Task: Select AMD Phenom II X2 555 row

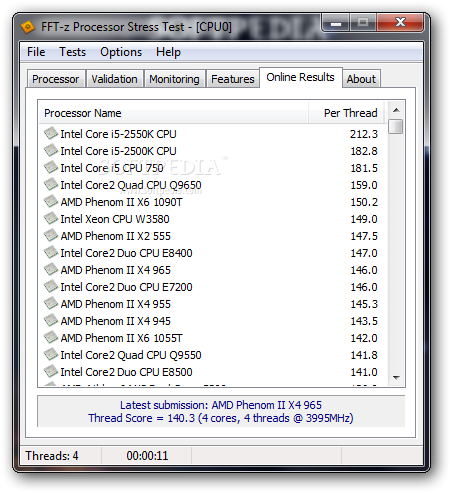Action: click(x=213, y=236)
